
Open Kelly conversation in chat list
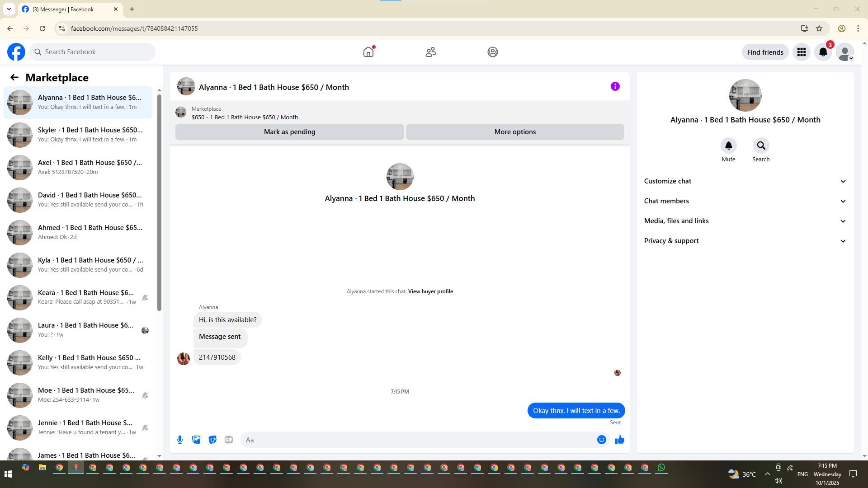(x=78, y=363)
